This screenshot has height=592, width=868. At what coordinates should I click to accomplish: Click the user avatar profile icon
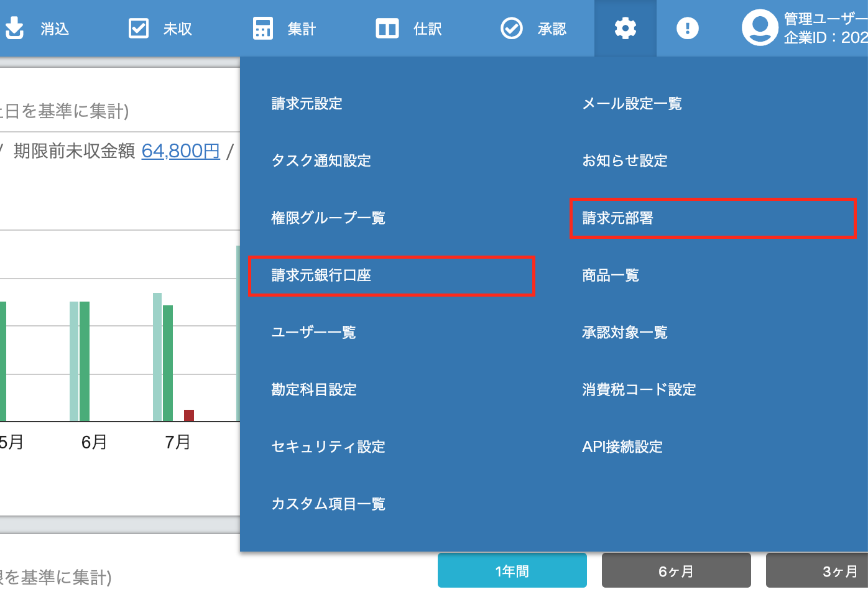tap(760, 28)
